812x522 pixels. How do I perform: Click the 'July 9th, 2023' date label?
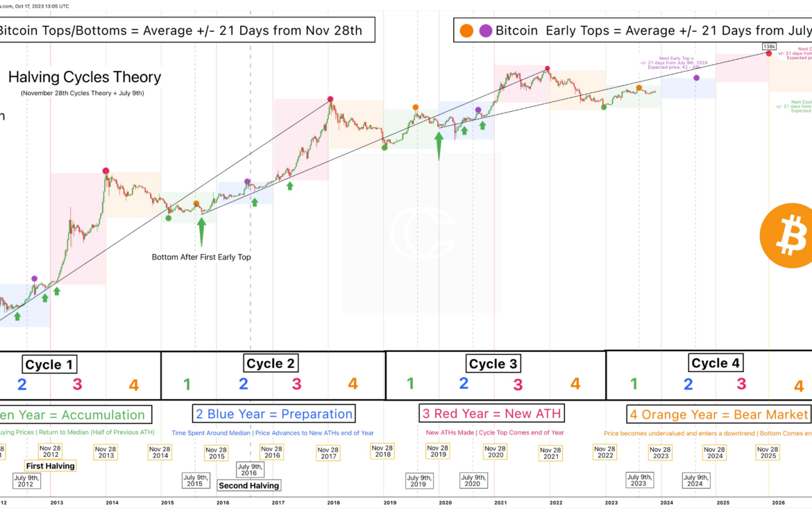coord(640,480)
